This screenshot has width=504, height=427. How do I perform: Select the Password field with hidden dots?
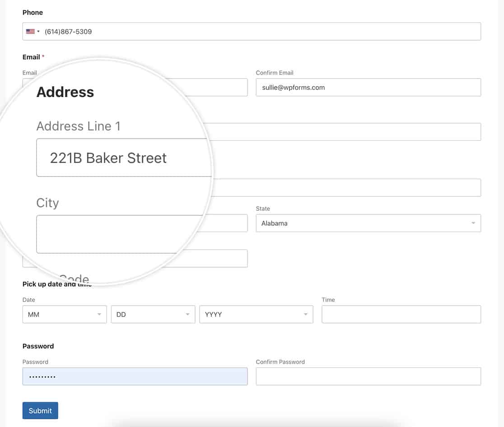[135, 376]
